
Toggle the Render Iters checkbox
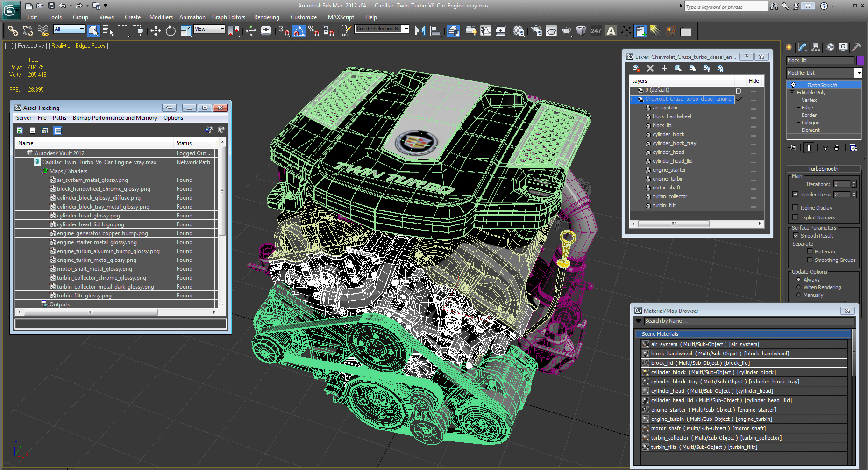[795, 195]
